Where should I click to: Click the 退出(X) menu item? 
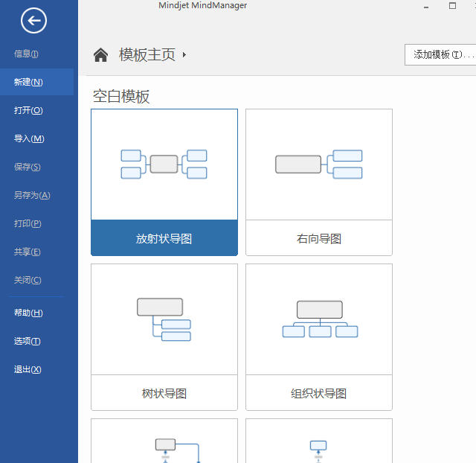coord(28,369)
